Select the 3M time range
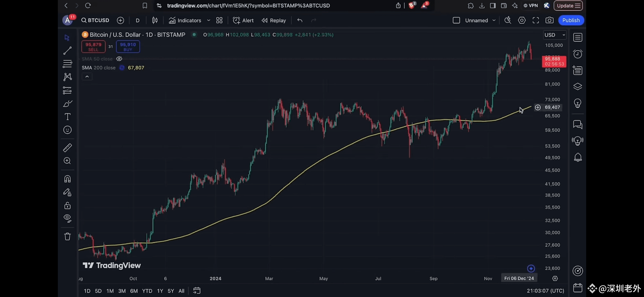The image size is (644, 297). click(x=122, y=291)
